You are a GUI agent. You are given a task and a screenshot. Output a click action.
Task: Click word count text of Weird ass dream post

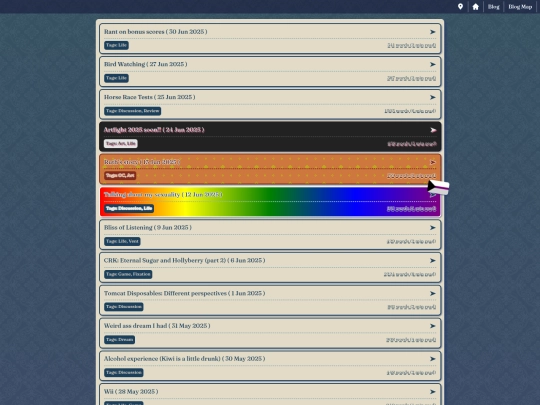point(411,340)
